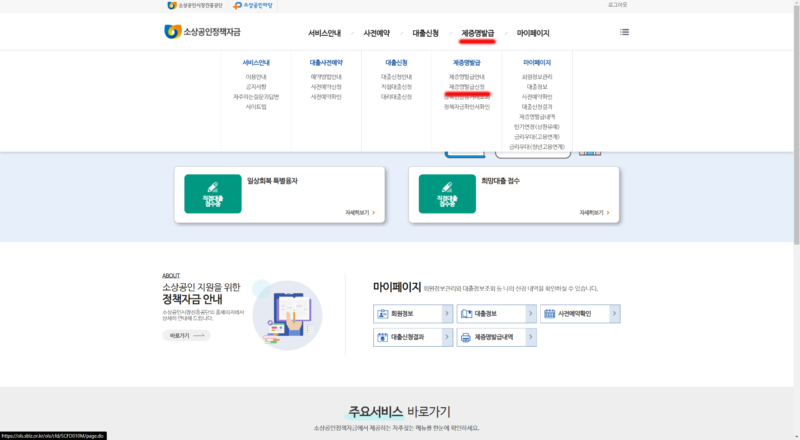Select 사전예약확인 under 대출사전예약 column
The image size is (800, 440).
(x=326, y=96)
